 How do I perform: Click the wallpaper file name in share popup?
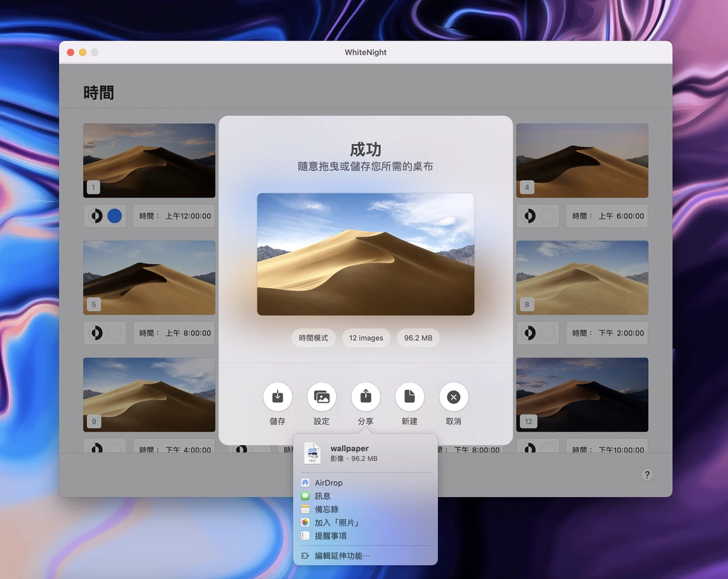[x=349, y=448]
